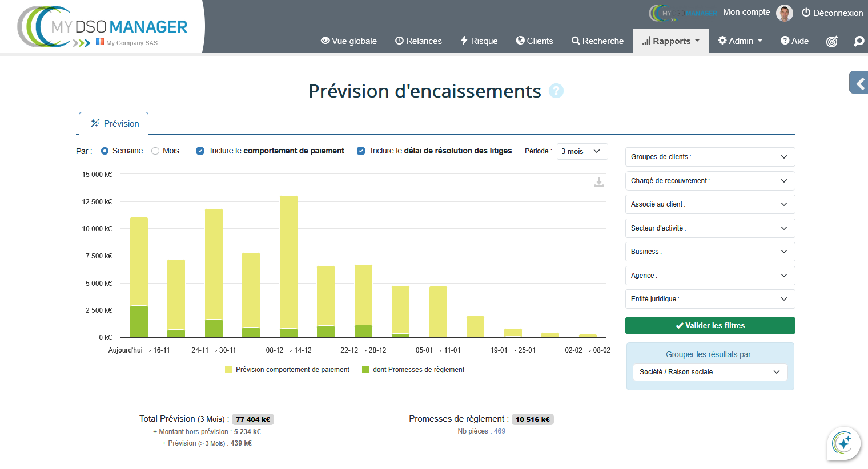Select the Mois radio button
The height and width of the screenshot is (469, 868).
coord(155,151)
